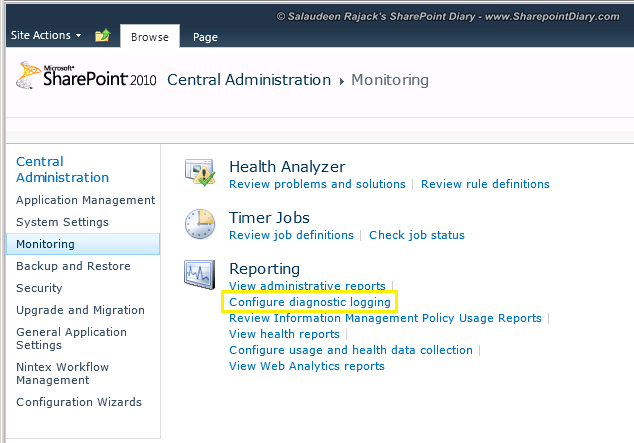Open View administrative reports link

pos(307,286)
